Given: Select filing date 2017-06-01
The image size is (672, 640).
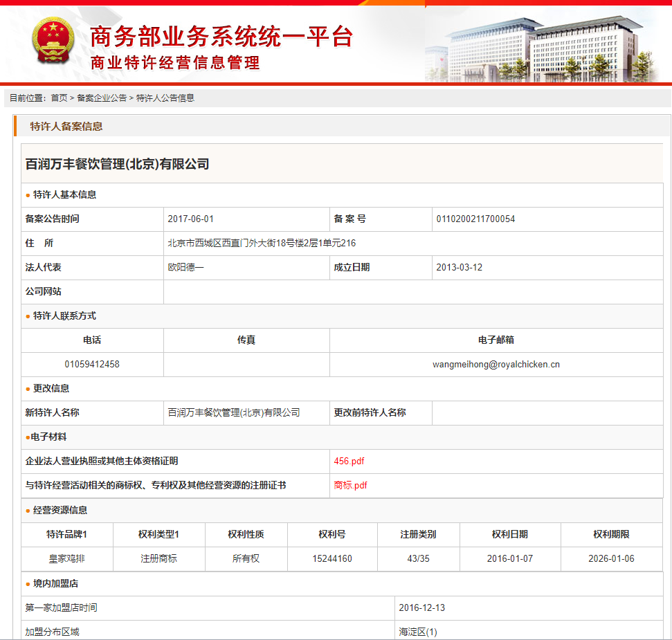Looking at the screenshot, I should click(191, 219).
